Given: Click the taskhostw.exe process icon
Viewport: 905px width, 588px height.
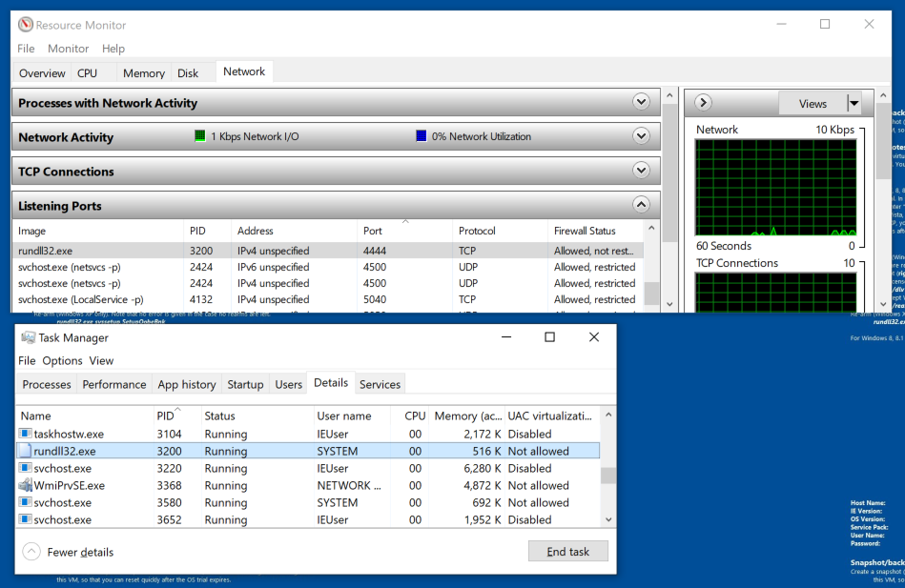Looking at the screenshot, I should point(26,435).
